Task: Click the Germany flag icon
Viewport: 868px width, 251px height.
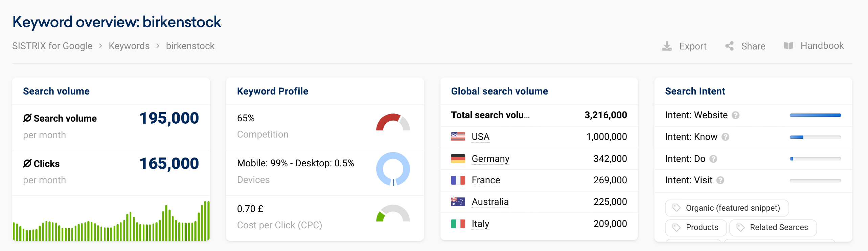Action: pyautogui.click(x=458, y=159)
